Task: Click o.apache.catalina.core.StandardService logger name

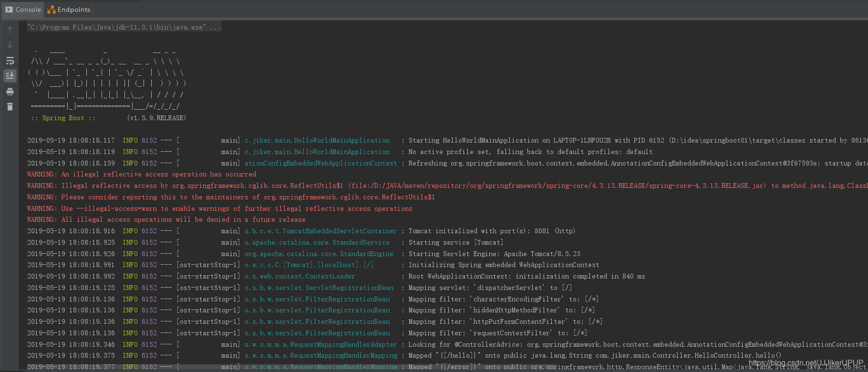Action: click(317, 243)
